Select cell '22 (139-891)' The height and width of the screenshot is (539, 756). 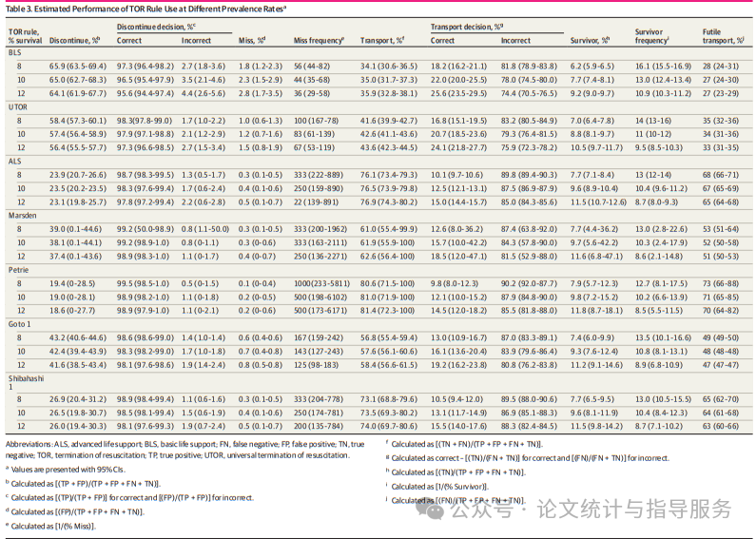coord(316,202)
